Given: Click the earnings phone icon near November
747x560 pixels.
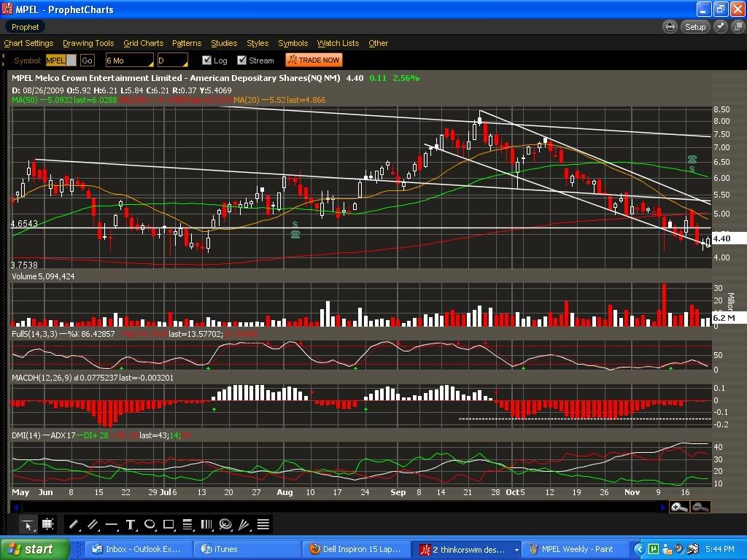Looking at the screenshot, I should point(692,159).
